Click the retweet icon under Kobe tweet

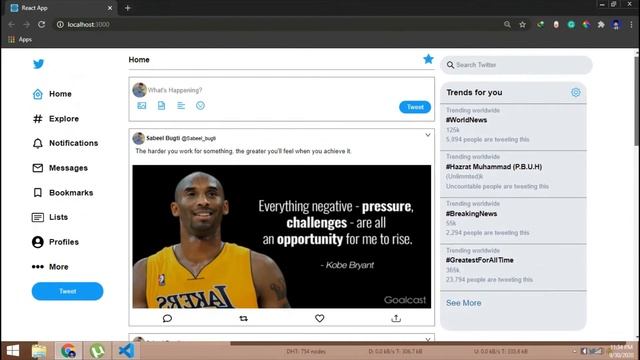244,318
